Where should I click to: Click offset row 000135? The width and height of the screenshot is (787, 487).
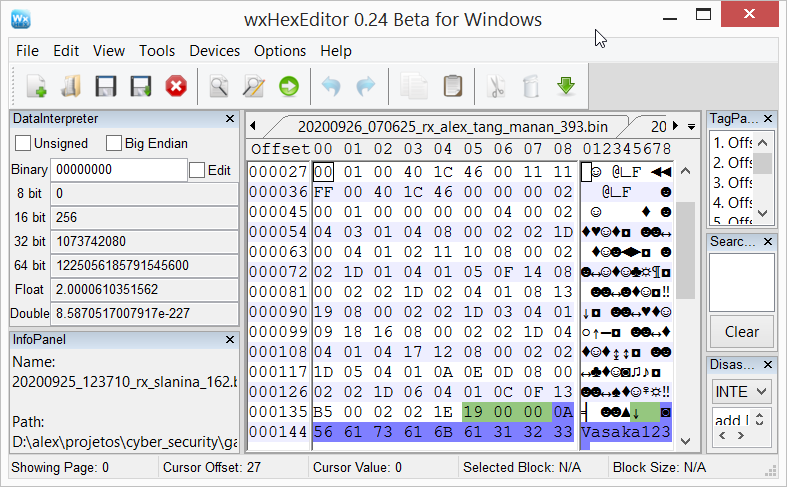pyautogui.click(x=278, y=412)
